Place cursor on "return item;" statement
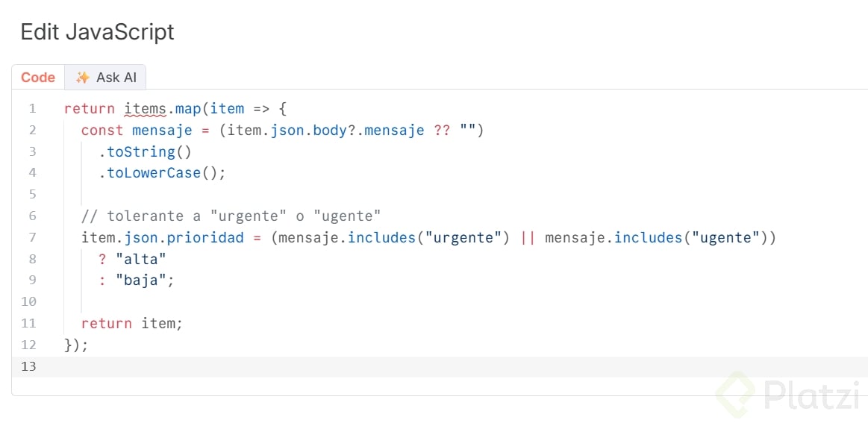This screenshot has width=868, height=423. 131,324
